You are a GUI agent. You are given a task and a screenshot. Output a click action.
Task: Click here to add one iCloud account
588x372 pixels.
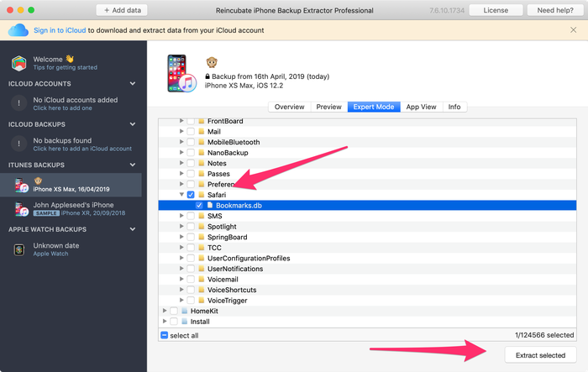pos(63,108)
